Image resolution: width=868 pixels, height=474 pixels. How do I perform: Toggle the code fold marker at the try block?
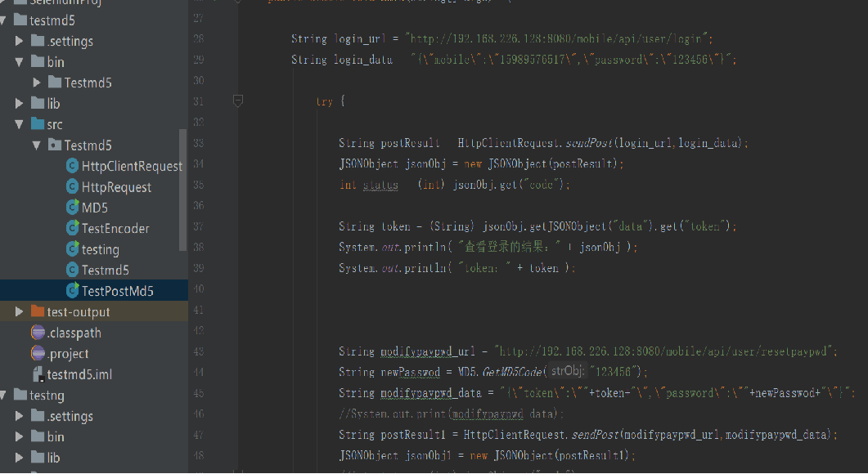tap(238, 101)
